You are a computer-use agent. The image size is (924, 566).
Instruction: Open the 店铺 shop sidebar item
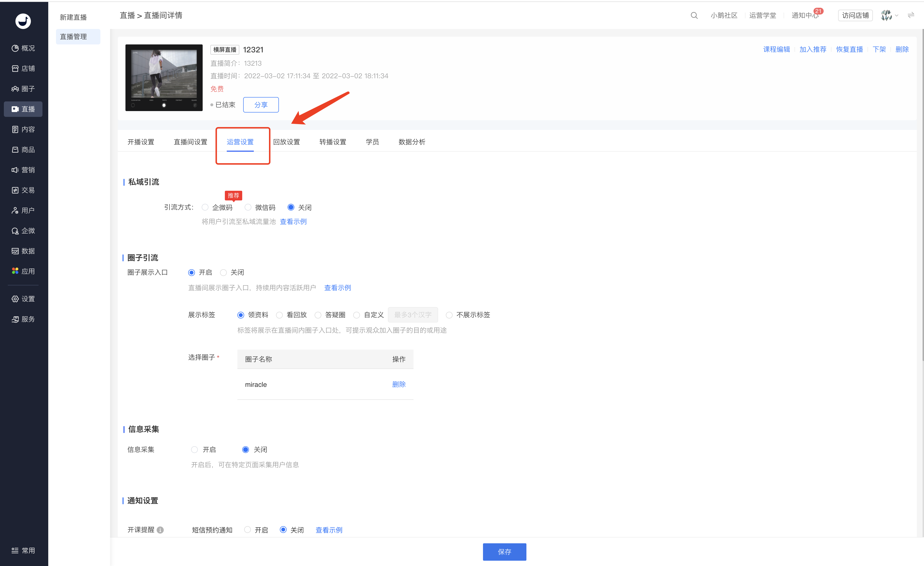[23, 68]
